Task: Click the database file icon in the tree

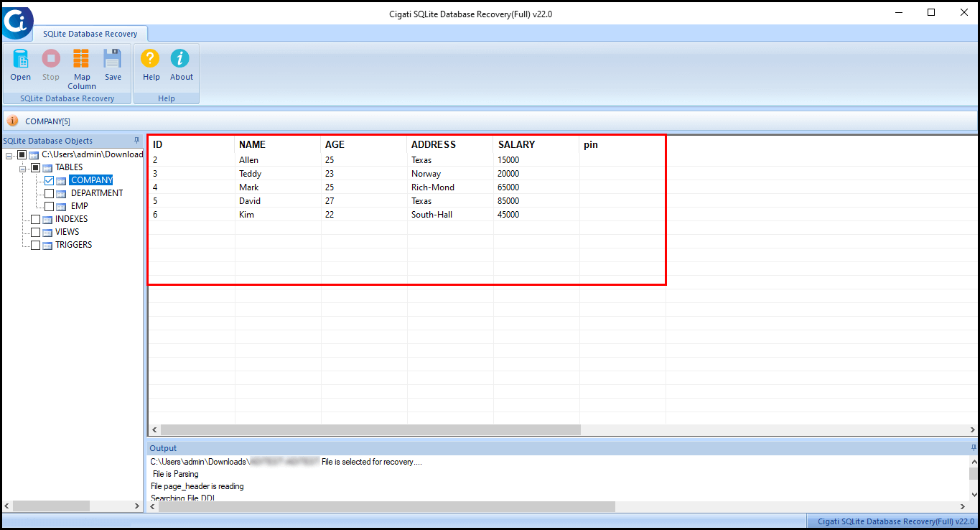Action: [x=34, y=154]
